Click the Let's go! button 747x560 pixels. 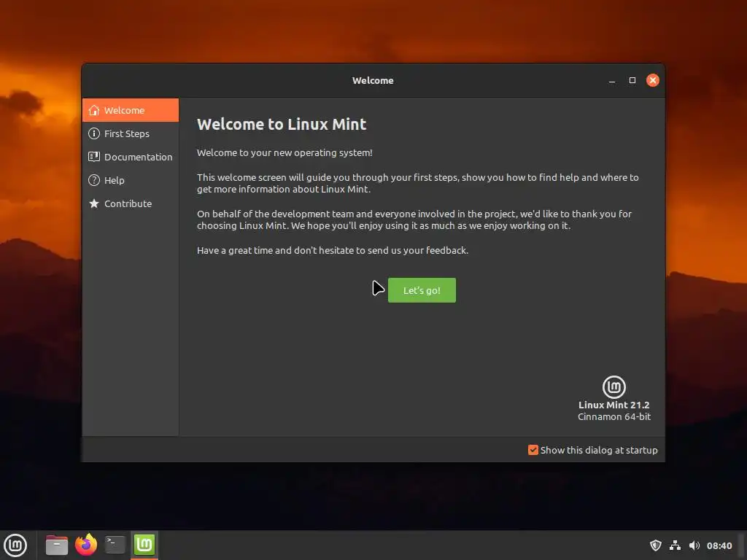click(422, 290)
